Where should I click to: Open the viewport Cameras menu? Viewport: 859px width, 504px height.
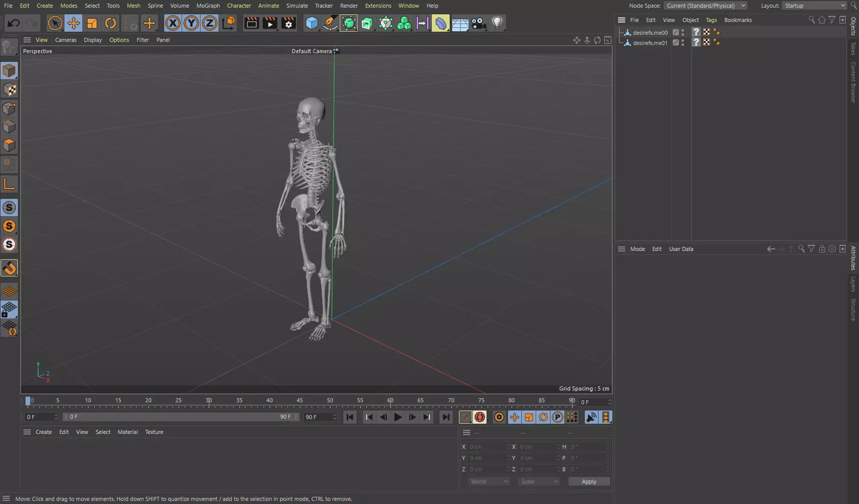(66, 40)
